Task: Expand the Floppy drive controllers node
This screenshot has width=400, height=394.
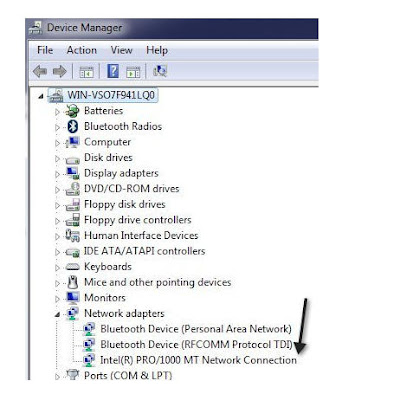Action: [x=57, y=221]
